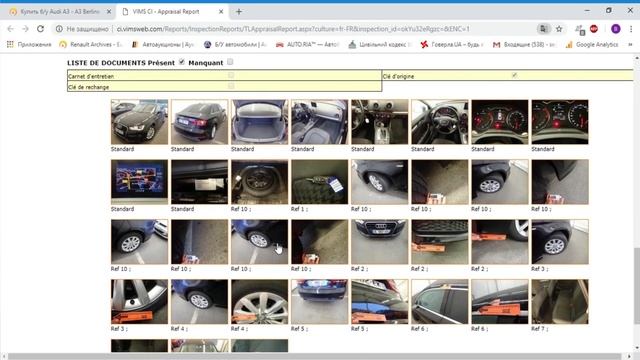Select the VIMS CI Appraisal Report tab
Viewport: 640px width, 360px height.
coord(173,12)
